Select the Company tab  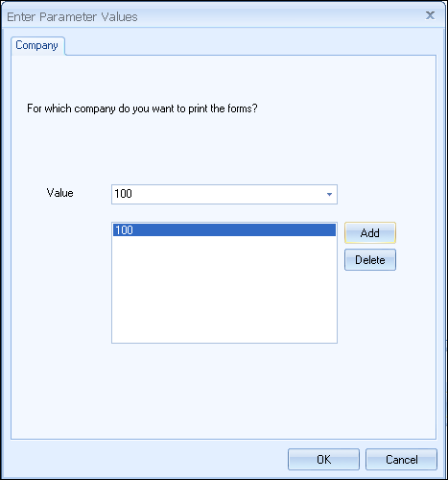point(37,45)
